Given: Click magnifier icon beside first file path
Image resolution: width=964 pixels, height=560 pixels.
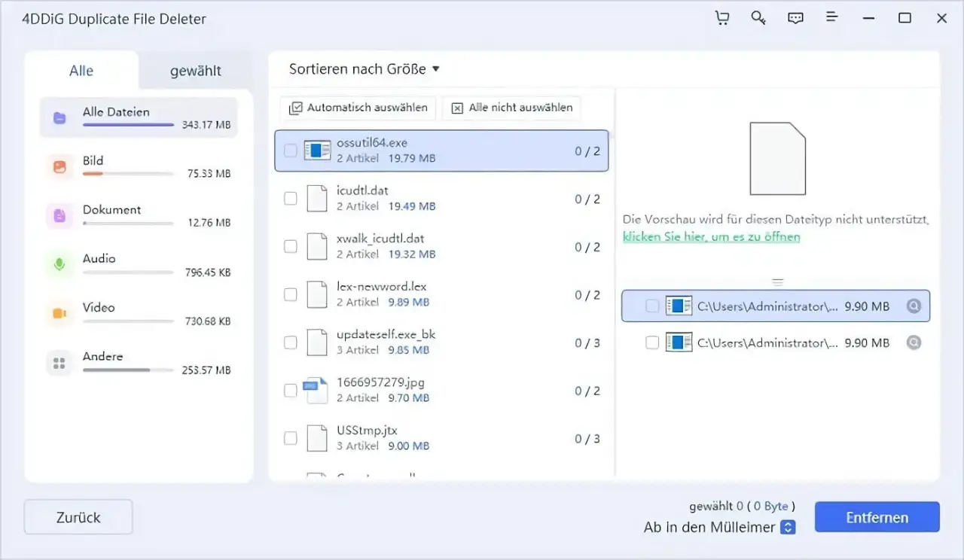Looking at the screenshot, I should 914,306.
